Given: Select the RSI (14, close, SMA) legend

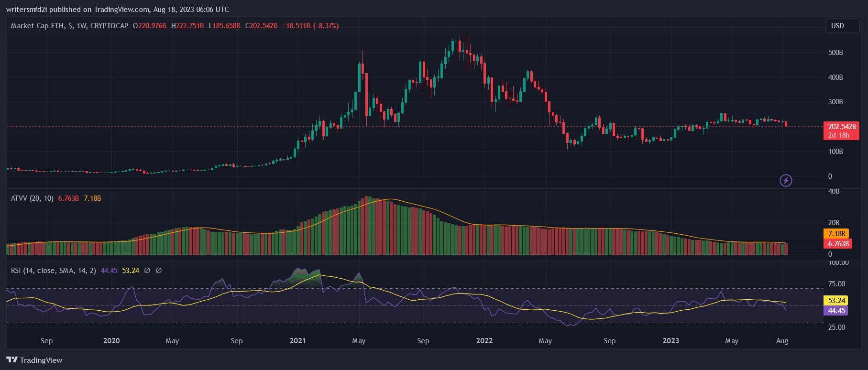Looking at the screenshot, I should 53,271.
